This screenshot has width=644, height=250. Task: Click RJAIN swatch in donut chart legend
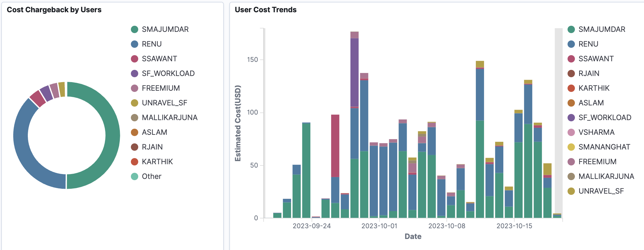click(135, 147)
